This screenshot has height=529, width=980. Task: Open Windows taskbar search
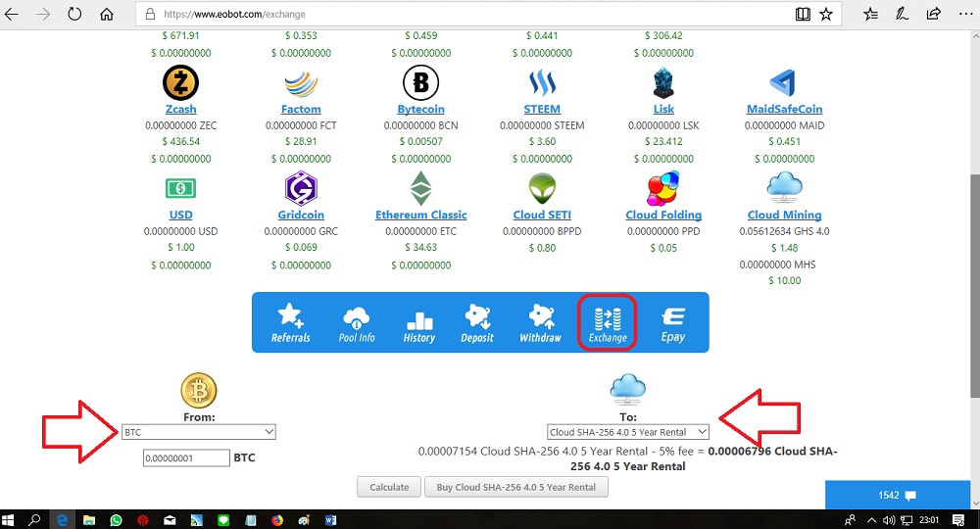click(x=35, y=519)
